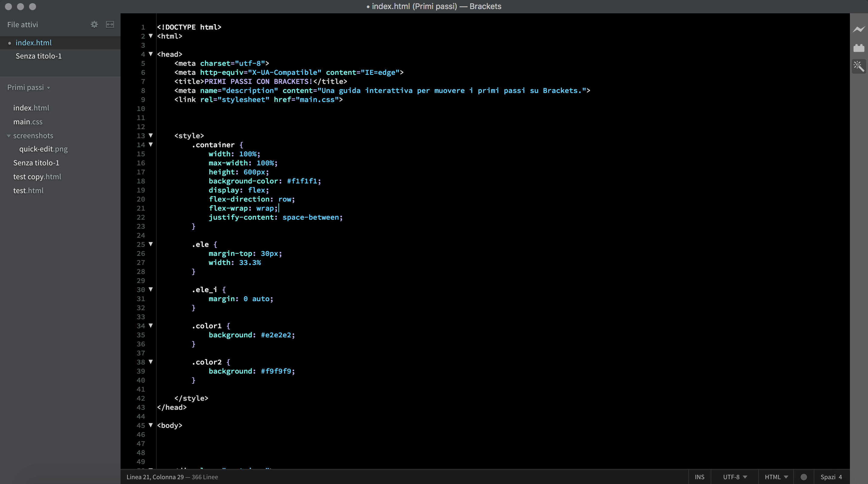
Task: Click the split view editor icon
Action: pyautogui.click(x=110, y=25)
